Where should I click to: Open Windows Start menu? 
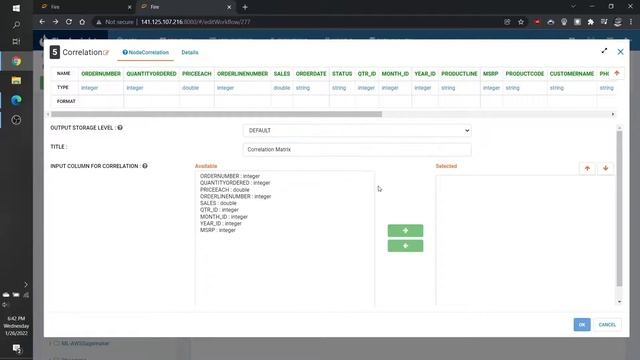point(16,8)
